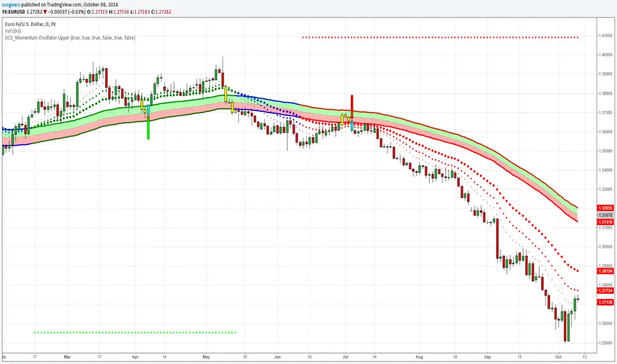Click the Jul date on time axis
This screenshot has width=617, height=364.
point(346,357)
